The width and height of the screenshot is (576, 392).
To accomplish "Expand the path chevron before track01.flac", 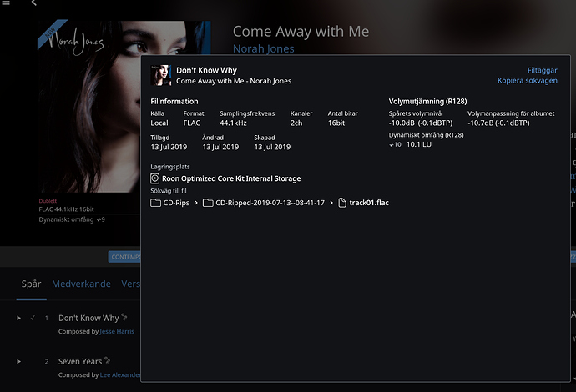I will tap(331, 203).
